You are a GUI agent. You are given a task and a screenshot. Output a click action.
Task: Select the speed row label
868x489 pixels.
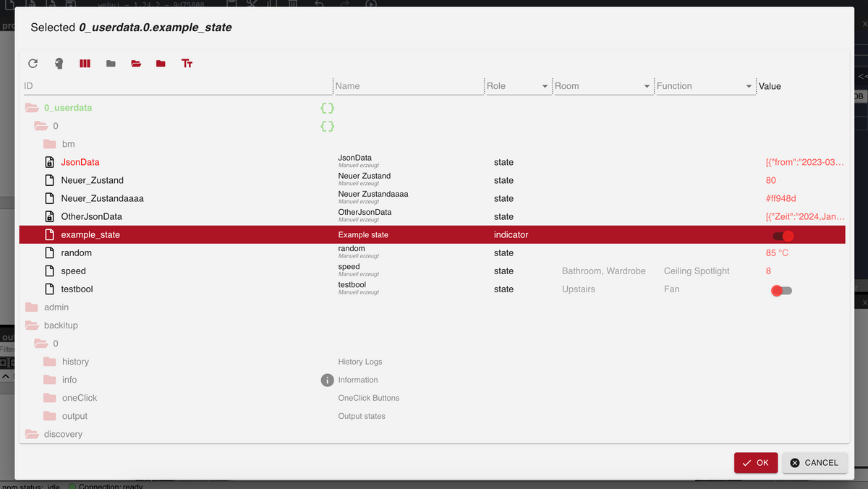click(73, 271)
